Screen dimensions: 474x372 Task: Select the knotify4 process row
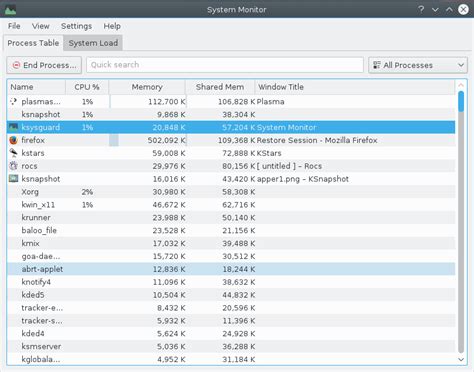click(x=231, y=282)
